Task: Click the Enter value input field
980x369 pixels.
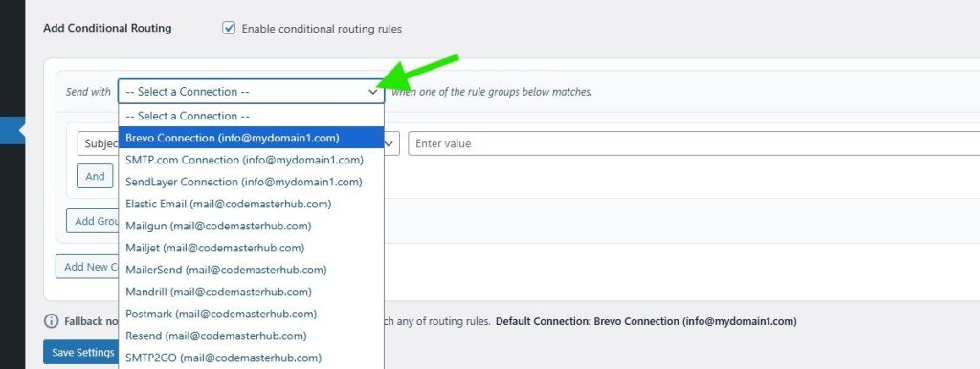Action: pyautogui.click(x=694, y=143)
